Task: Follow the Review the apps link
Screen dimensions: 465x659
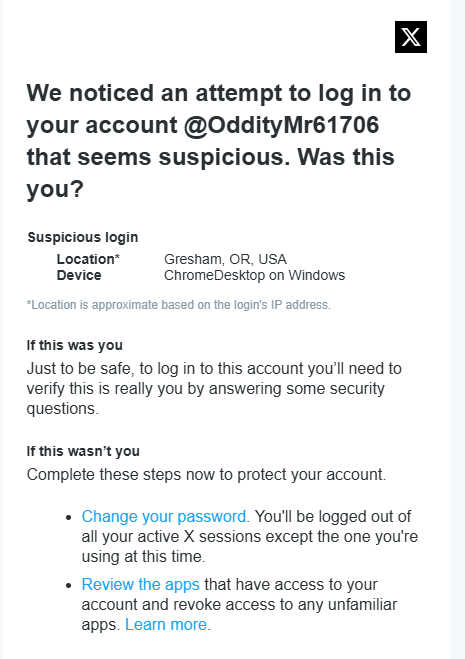Action: pos(140,585)
